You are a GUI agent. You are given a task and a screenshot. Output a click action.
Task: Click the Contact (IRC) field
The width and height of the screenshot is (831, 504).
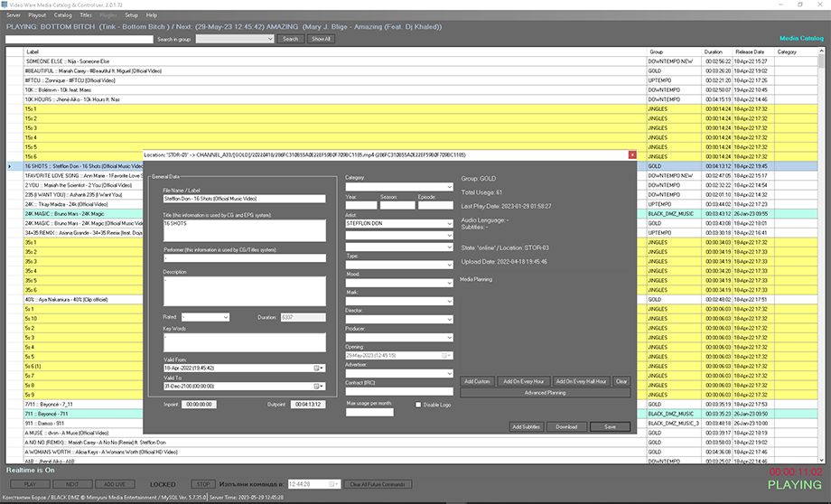point(399,392)
